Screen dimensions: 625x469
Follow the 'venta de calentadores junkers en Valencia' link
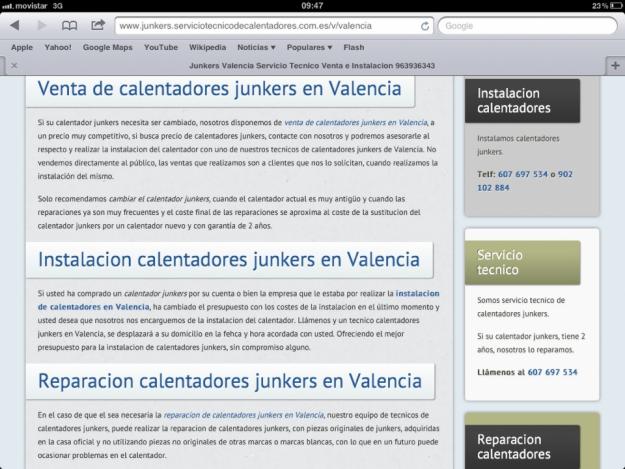[356, 122]
